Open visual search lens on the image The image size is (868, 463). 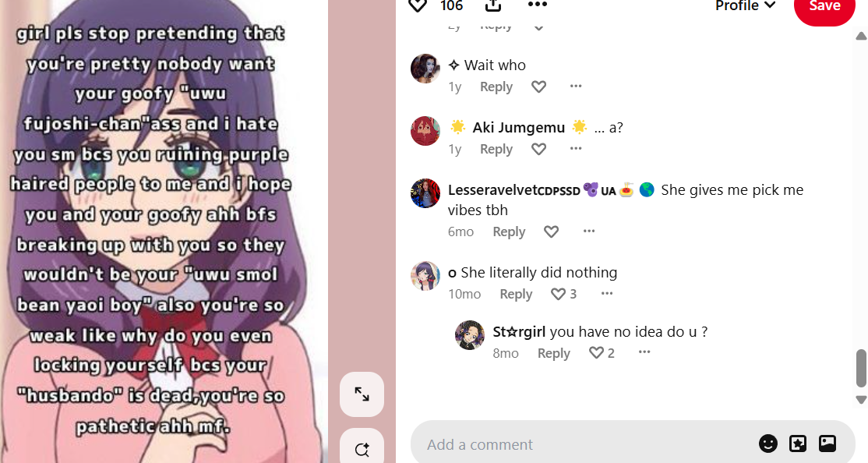coord(362,447)
